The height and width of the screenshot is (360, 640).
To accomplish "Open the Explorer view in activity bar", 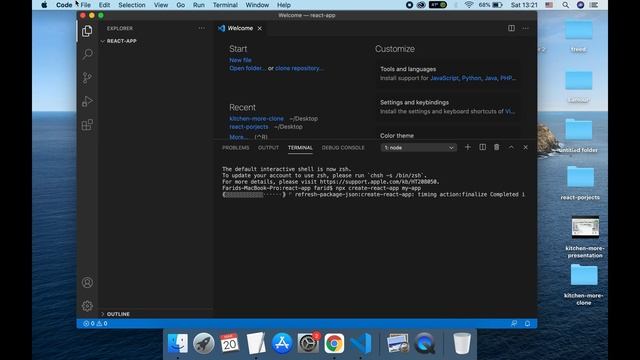I will tap(87, 31).
